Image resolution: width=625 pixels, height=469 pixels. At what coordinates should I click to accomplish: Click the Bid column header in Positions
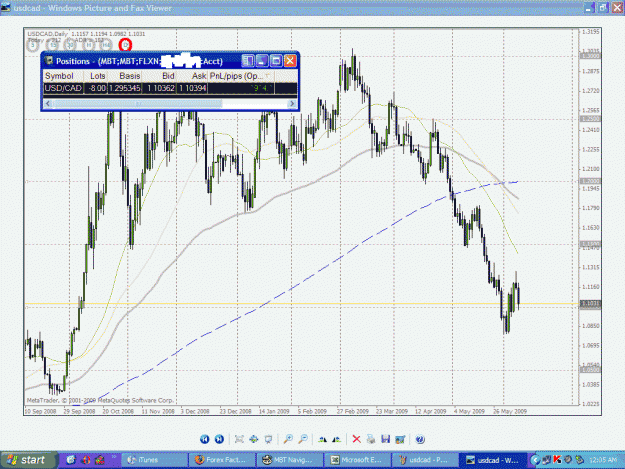(159, 76)
